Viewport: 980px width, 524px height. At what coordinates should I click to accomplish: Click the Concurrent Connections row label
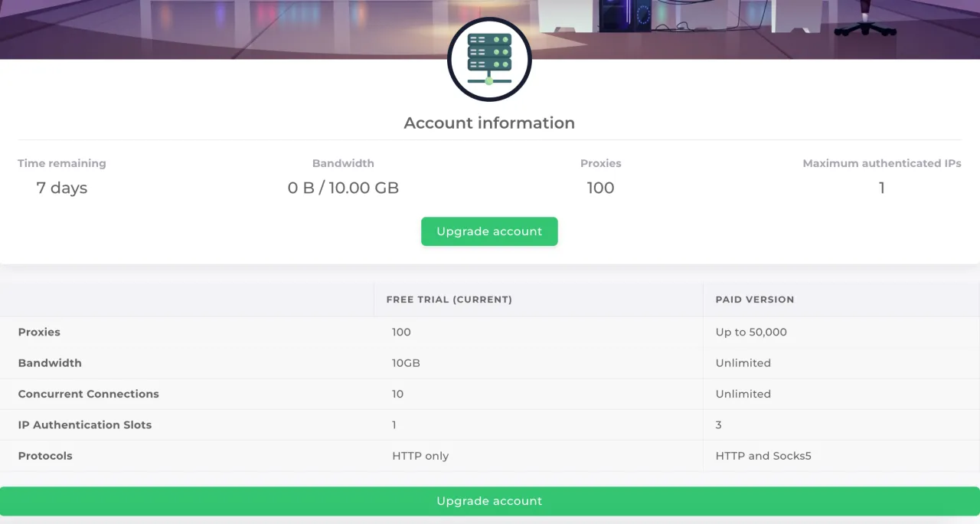(x=89, y=394)
